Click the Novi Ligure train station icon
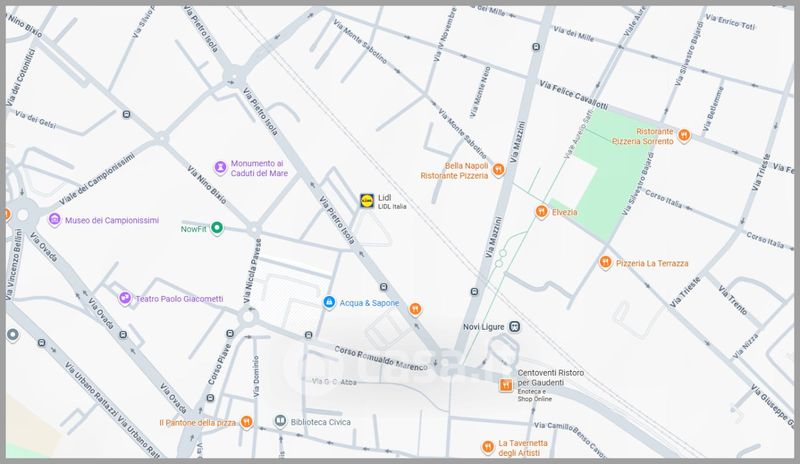 coord(514,326)
